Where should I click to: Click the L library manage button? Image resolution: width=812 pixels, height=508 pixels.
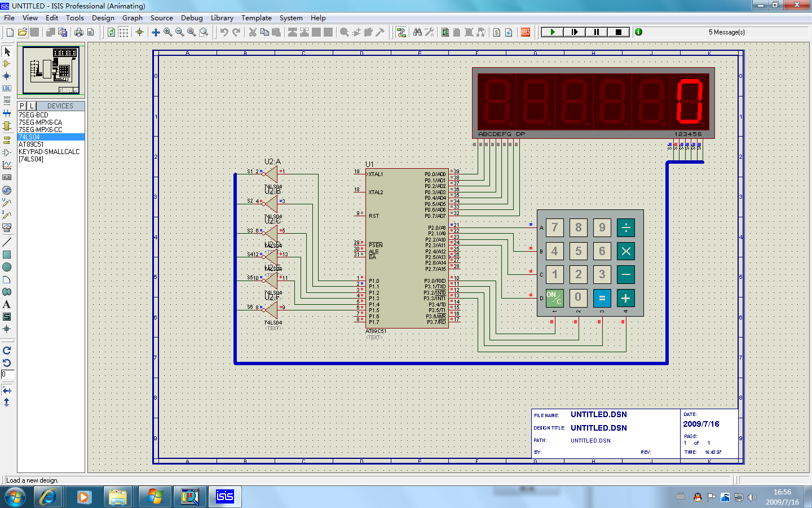coord(32,106)
